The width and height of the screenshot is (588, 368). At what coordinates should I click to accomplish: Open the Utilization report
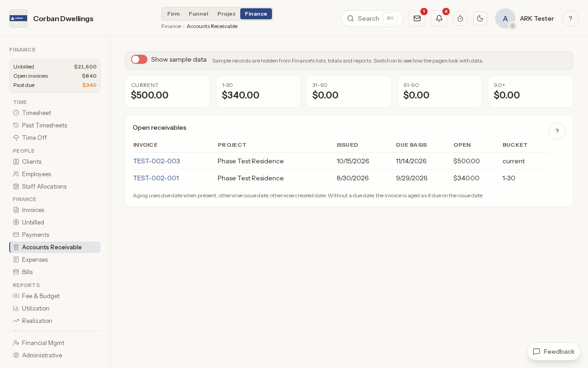click(x=55, y=308)
